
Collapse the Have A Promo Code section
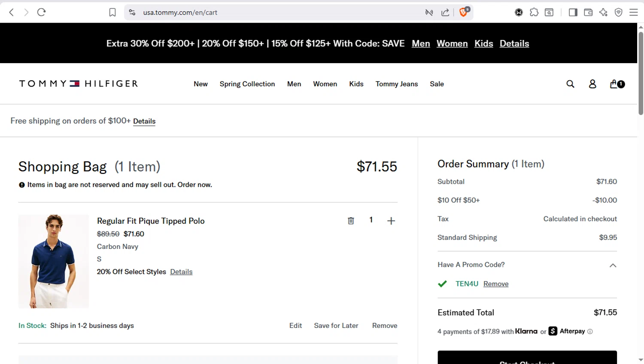(x=613, y=265)
